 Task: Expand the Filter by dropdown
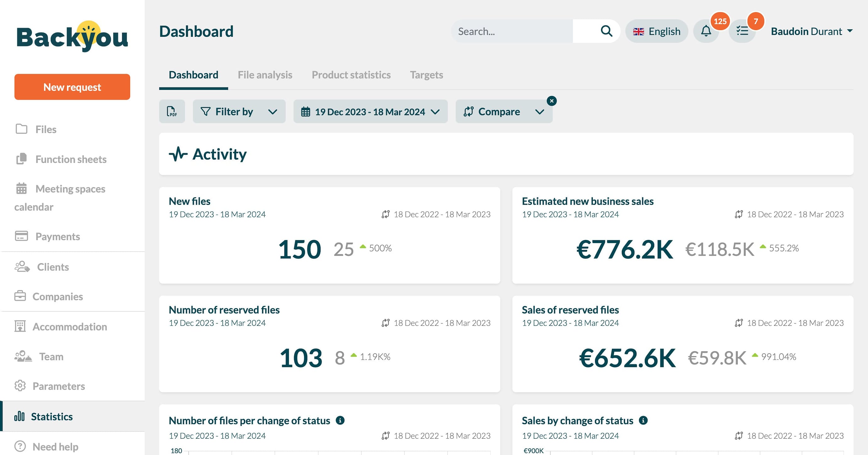pyautogui.click(x=239, y=111)
